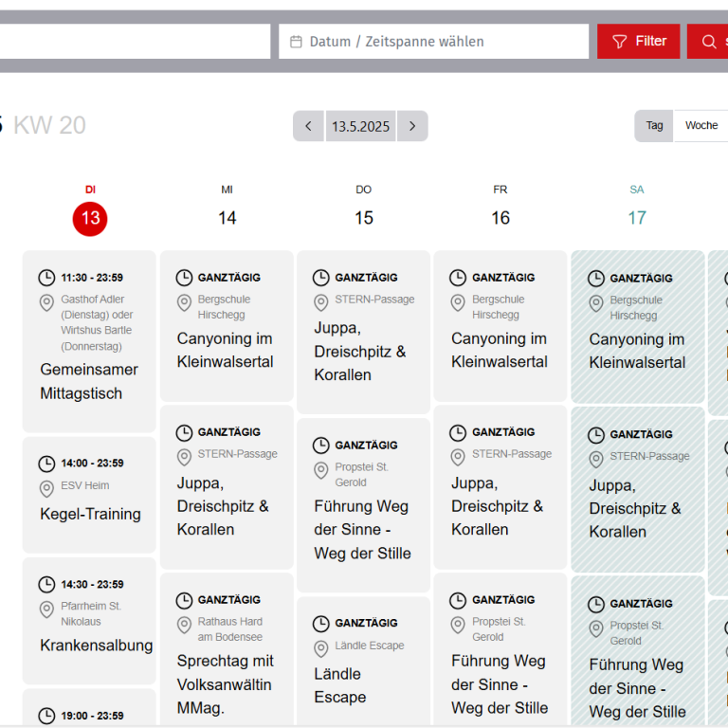
Task: Open Krankensalbung event on Tuesday
Action: pos(96,646)
